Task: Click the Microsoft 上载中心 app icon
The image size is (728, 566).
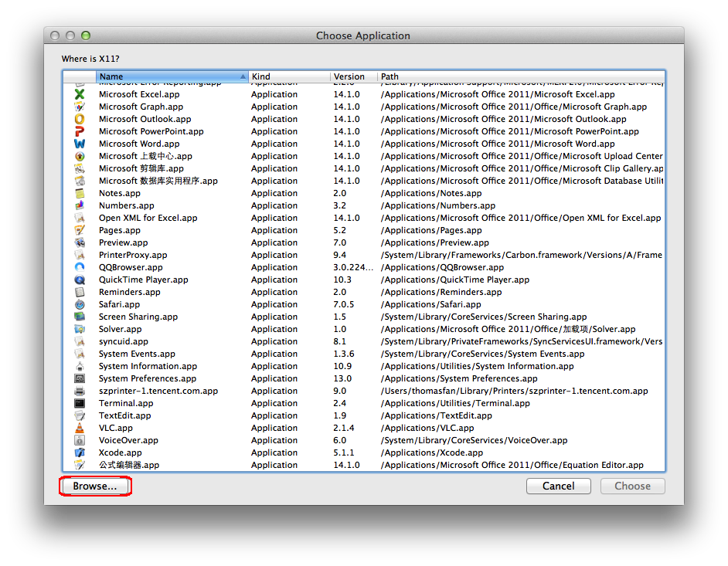Action: (x=80, y=156)
